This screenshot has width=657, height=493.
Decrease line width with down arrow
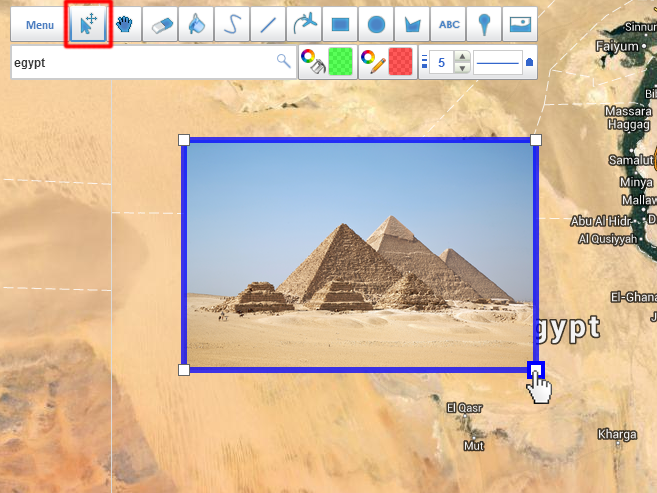tap(462, 68)
